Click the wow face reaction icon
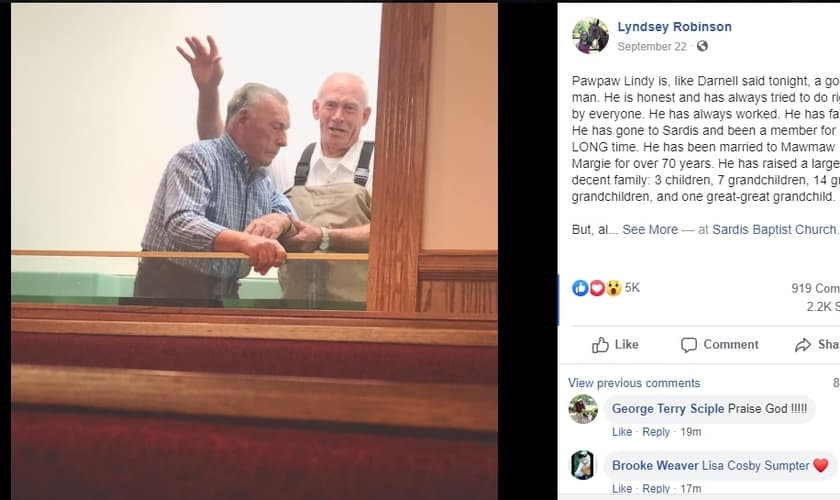This screenshot has height=500, width=840. 613,288
